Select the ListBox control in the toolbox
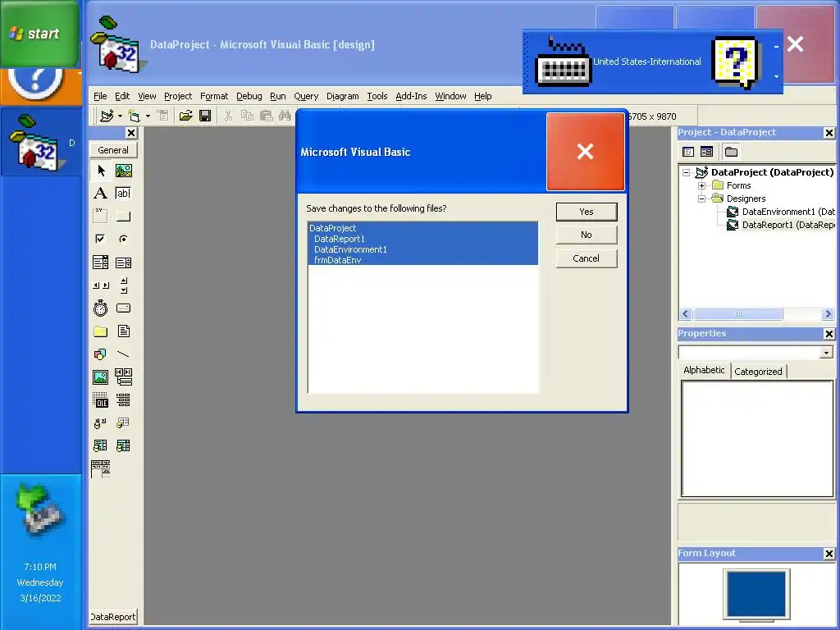This screenshot has height=630, width=840. tap(124, 262)
